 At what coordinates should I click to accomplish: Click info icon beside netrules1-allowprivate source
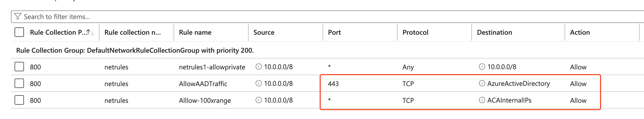258,67
